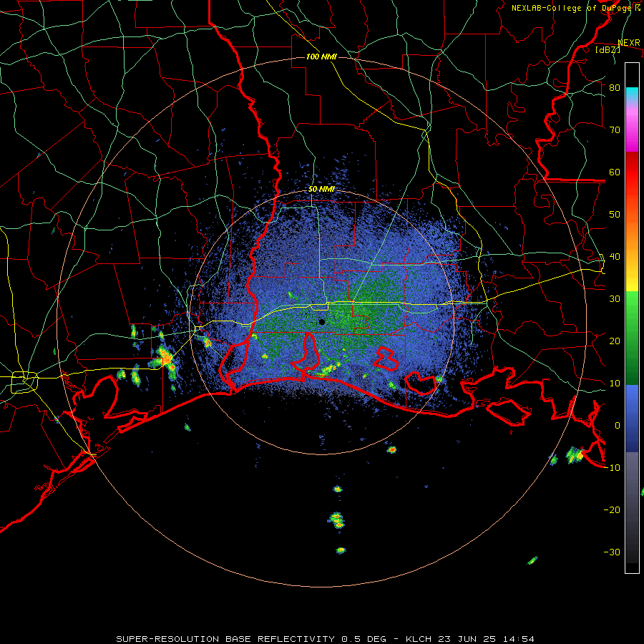Select the 50 value on the dBZ scale
The image size is (644, 644).
pos(615,215)
